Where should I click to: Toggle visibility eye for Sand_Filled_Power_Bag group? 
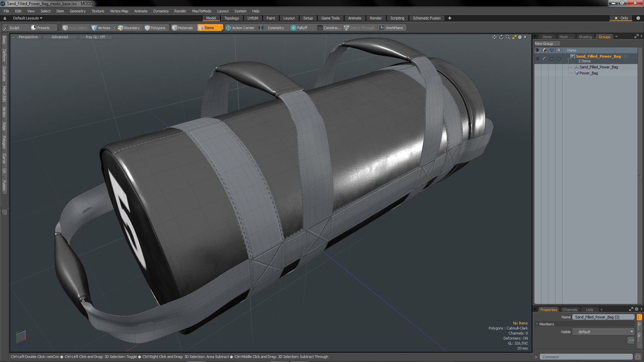(x=537, y=59)
